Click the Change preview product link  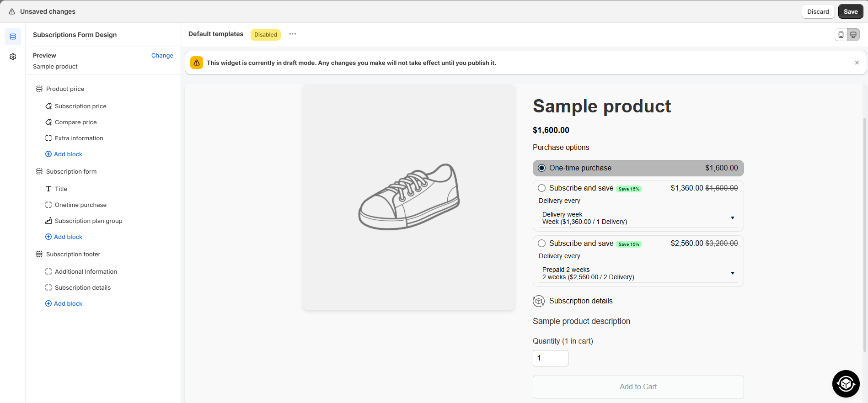pyautogui.click(x=162, y=56)
